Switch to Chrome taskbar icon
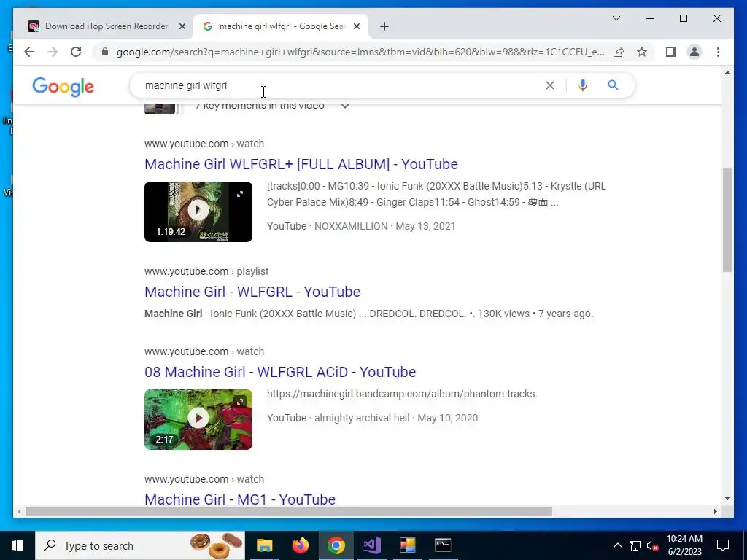This screenshot has height=560, width=747. tap(336, 545)
